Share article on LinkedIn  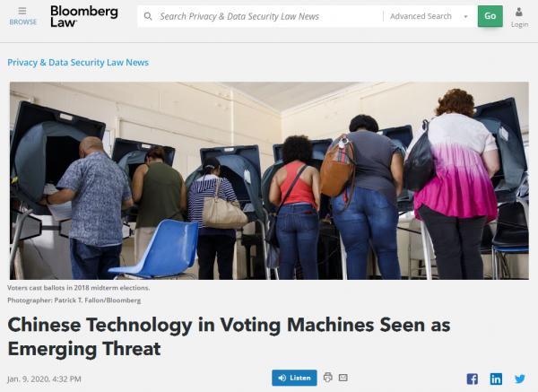pos(496,379)
